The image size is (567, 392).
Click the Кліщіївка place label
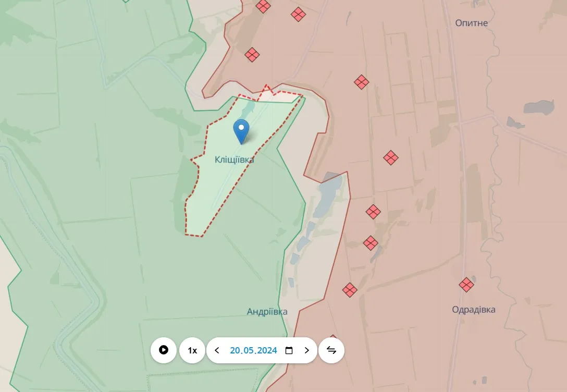[235, 160]
